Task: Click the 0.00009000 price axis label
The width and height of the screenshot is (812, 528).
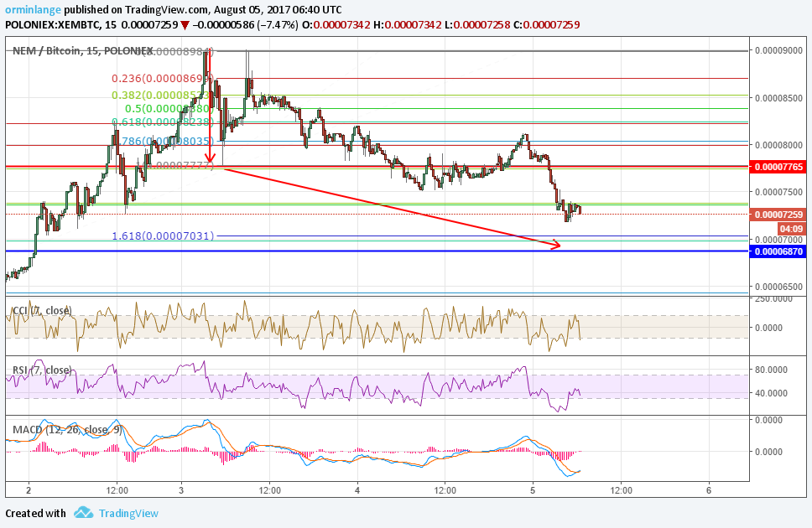Action: [x=778, y=50]
